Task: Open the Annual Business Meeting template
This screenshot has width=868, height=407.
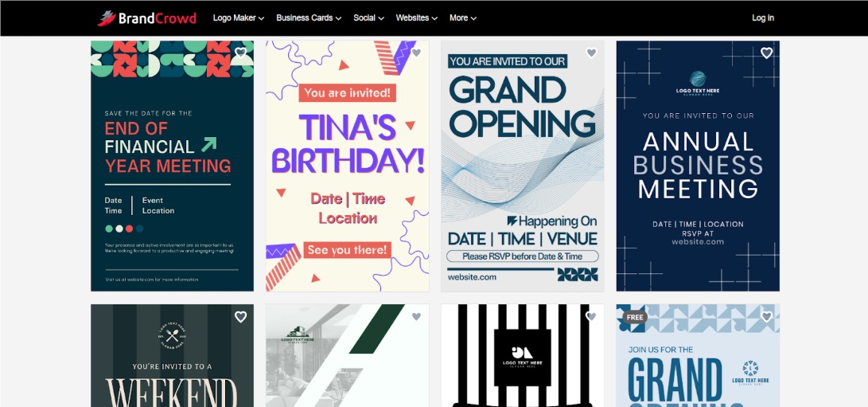Action: point(698,175)
